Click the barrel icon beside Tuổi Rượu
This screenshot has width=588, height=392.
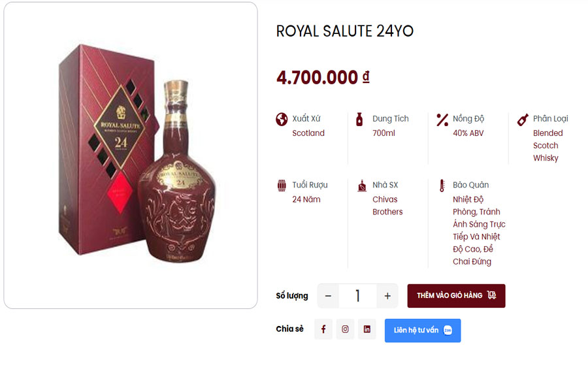[282, 186]
